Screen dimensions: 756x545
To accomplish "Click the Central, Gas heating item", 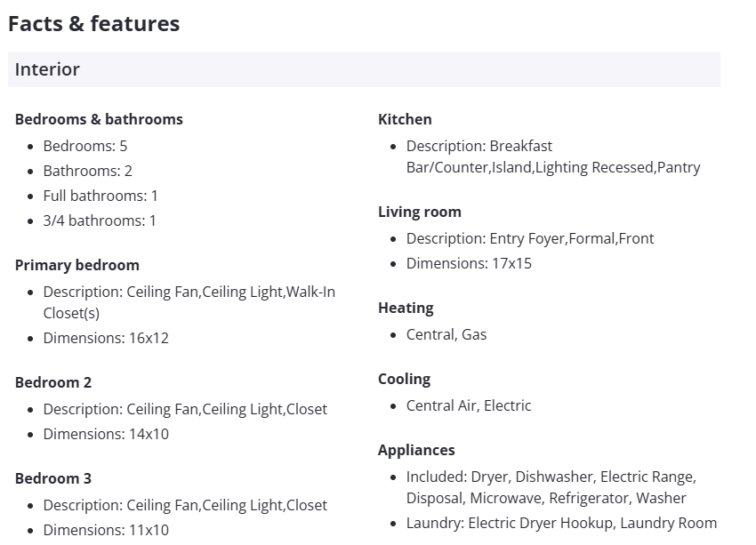I will coord(446,334).
